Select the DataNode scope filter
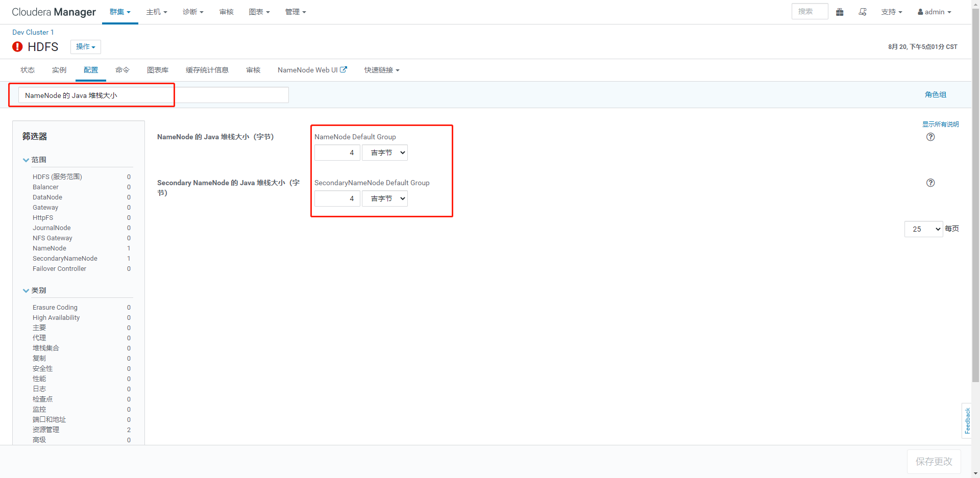 [x=47, y=197]
